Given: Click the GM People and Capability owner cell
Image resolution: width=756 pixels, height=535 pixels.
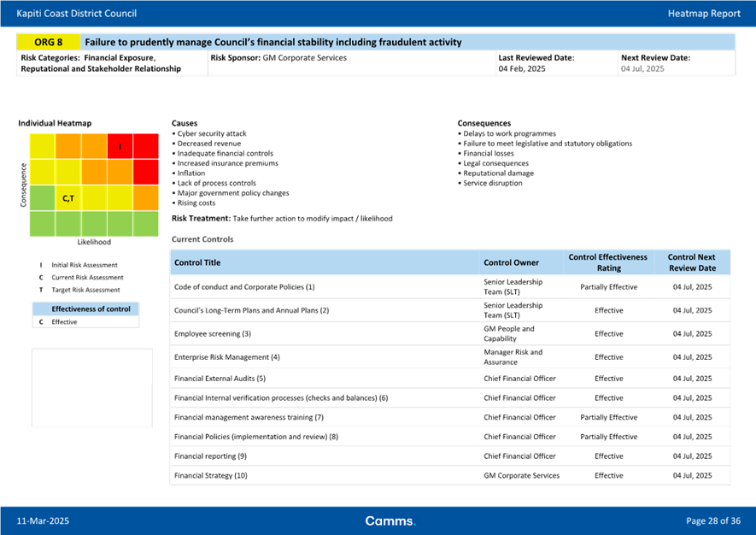Looking at the screenshot, I should point(509,334).
